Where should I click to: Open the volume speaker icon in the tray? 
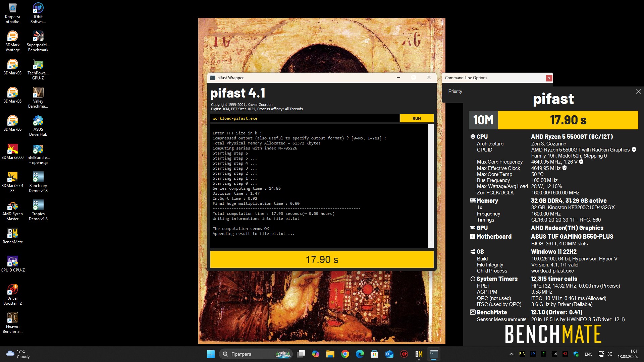coord(609,354)
